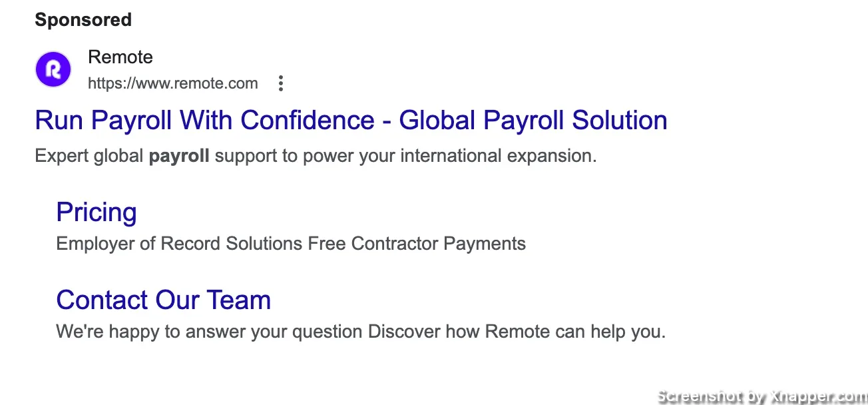Visit the Contact Our Team sitelink

pos(164,300)
